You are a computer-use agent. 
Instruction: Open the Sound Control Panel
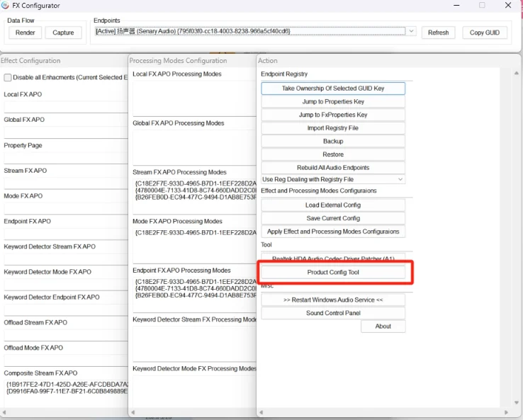333,313
